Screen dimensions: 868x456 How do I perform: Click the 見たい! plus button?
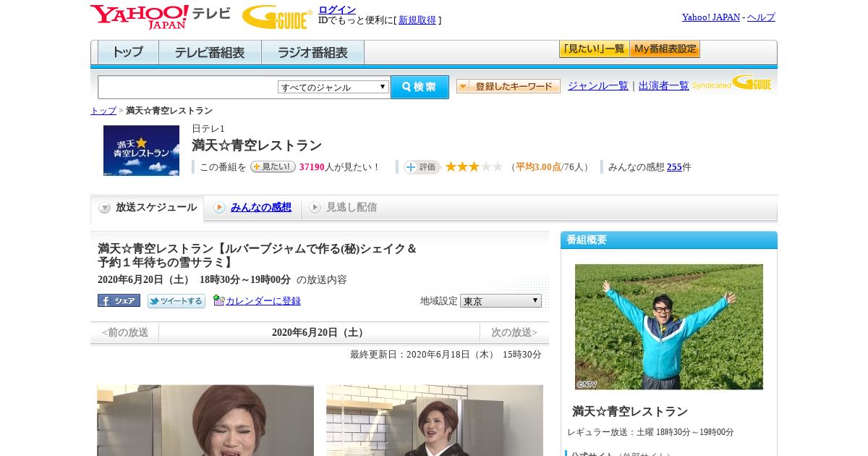pos(273,166)
